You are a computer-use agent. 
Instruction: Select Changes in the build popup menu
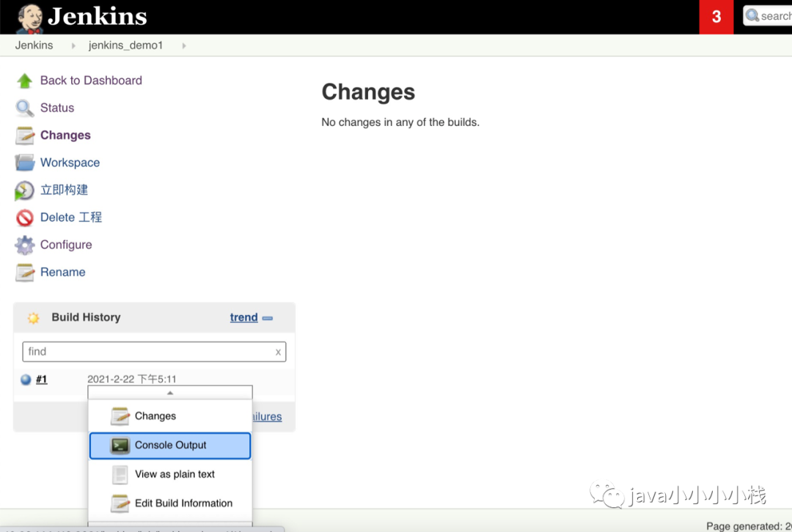pyautogui.click(x=169, y=416)
